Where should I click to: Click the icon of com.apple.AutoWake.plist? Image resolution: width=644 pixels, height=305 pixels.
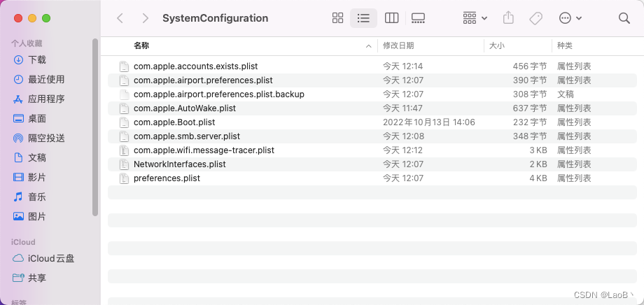point(124,108)
